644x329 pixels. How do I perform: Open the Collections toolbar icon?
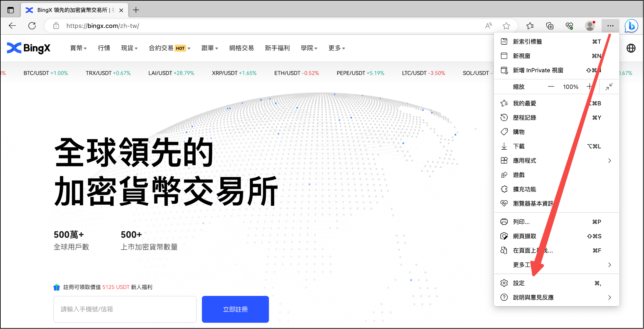pos(550,26)
